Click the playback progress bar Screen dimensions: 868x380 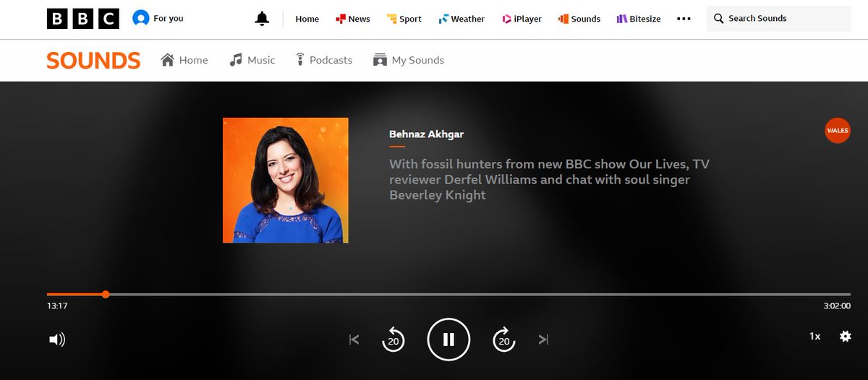pyautogui.click(x=448, y=294)
